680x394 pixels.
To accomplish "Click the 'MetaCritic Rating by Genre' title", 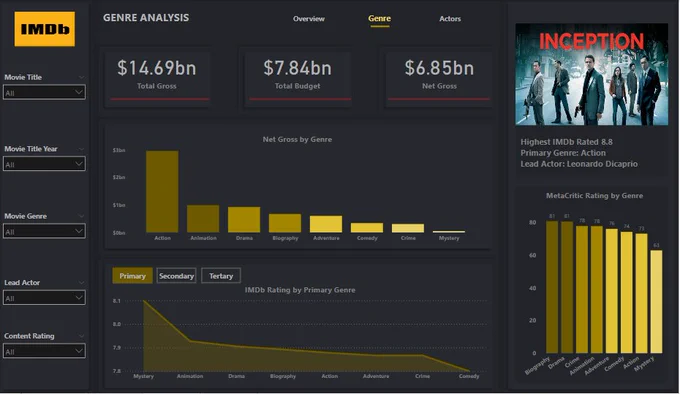I will [595, 196].
